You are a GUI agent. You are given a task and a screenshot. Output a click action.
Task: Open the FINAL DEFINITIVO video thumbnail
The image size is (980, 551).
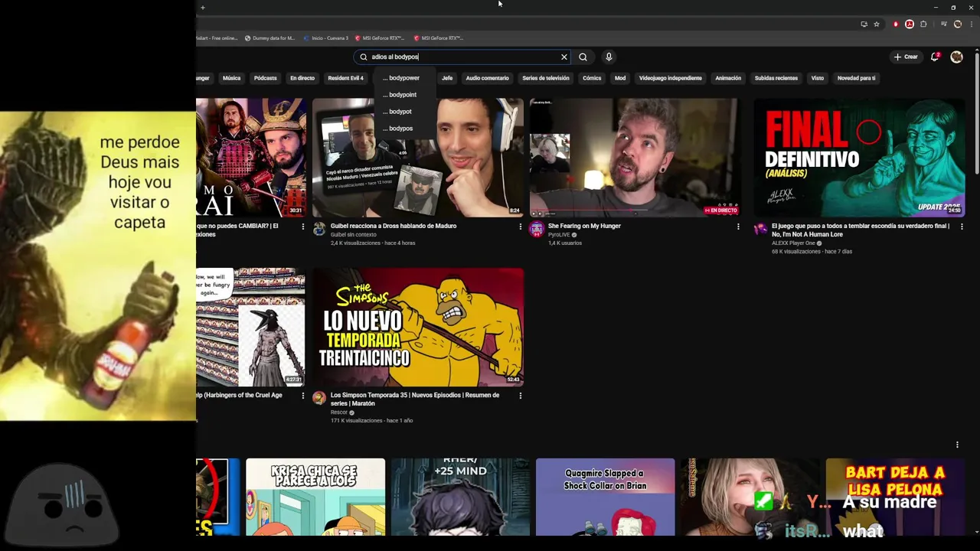(859, 158)
